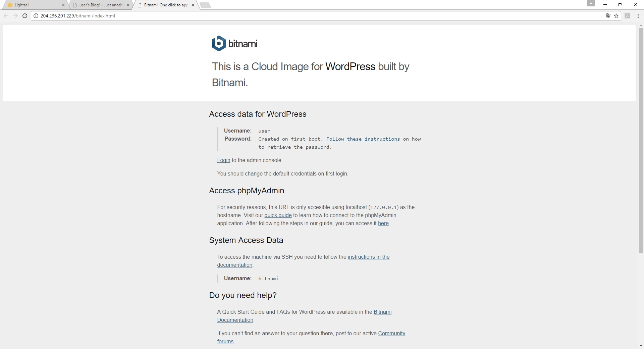
Task: Click the Chrome profile icon in title bar
Action: pos(591,3)
